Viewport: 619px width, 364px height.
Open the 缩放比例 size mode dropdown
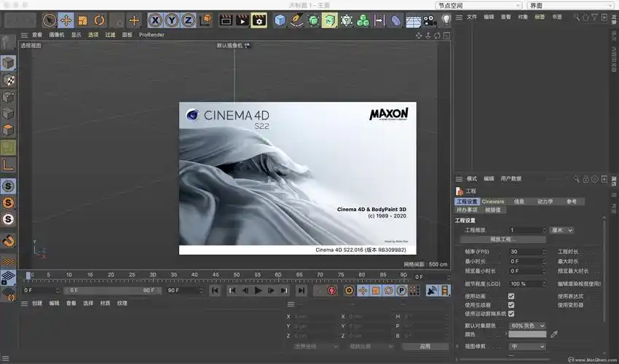[371, 347]
